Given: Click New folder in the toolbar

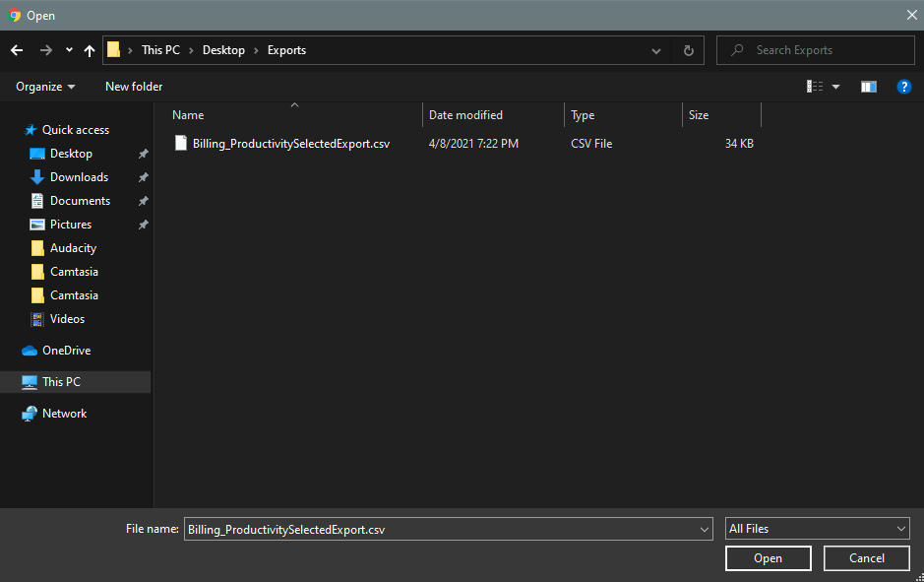Looking at the screenshot, I should coord(134,87).
